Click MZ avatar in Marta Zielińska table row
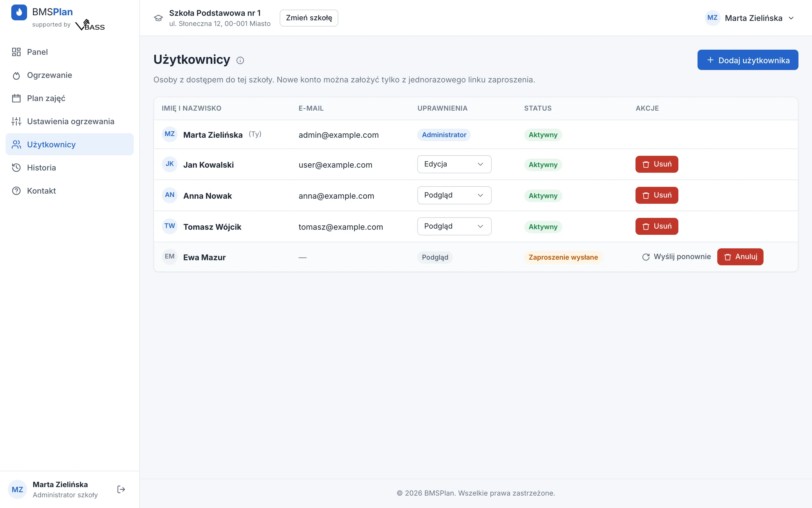 pos(170,134)
